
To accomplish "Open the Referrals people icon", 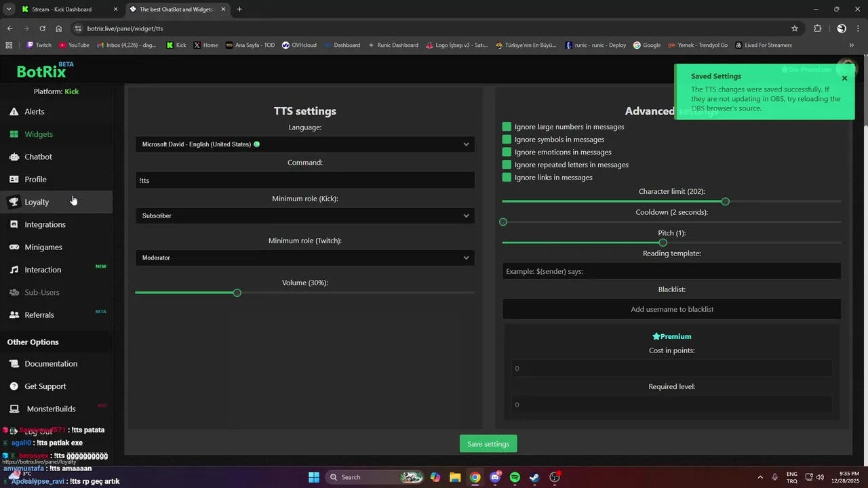I will [14, 315].
